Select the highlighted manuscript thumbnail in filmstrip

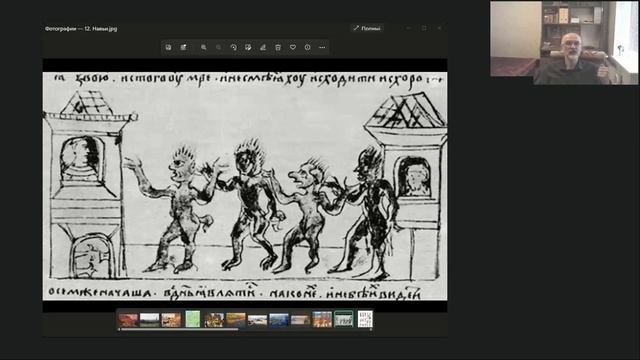(x=344, y=319)
